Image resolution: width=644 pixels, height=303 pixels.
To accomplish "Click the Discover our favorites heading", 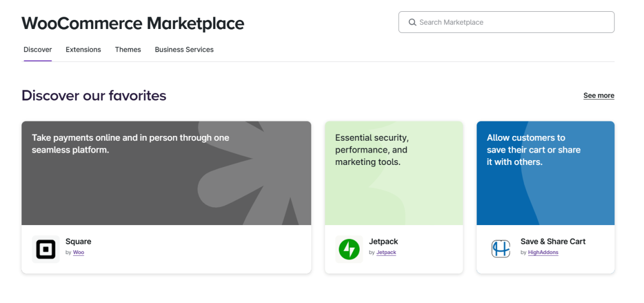I will coord(94,96).
